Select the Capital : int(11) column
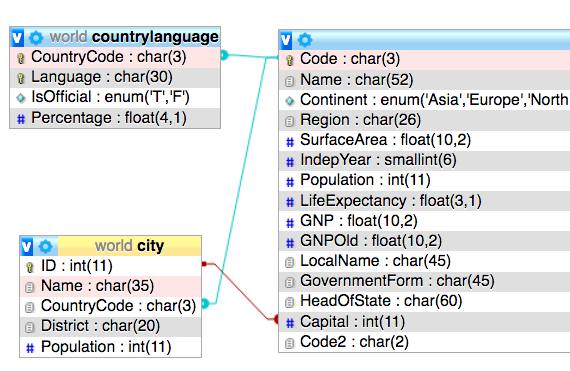Image resolution: width=570 pixels, height=371 pixels. [425, 322]
